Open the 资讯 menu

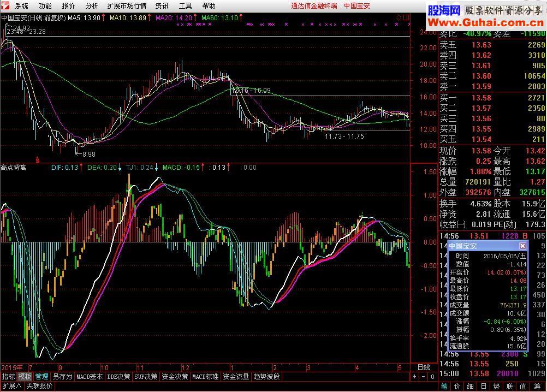click(x=162, y=6)
